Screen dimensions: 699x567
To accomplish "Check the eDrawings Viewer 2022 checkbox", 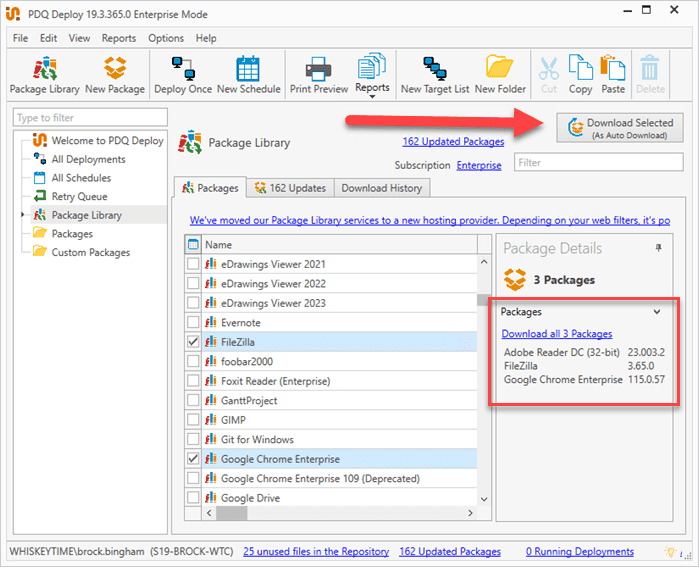I will pos(193,284).
